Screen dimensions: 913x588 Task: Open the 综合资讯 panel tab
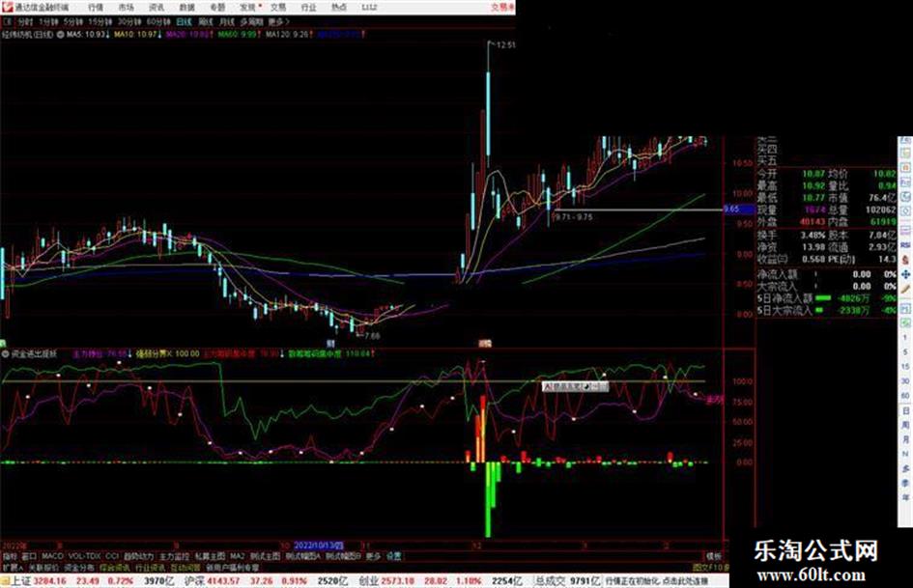point(115,567)
